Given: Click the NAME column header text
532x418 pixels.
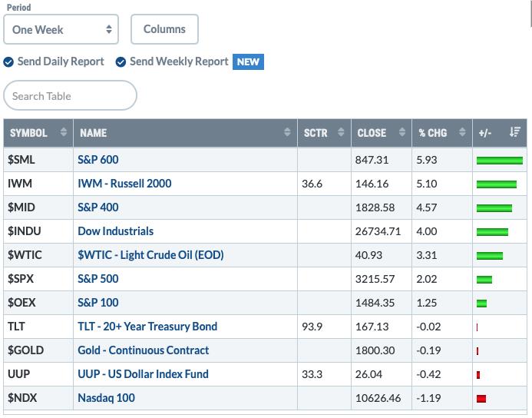Looking at the screenshot, I should click(x=94, y=133).
